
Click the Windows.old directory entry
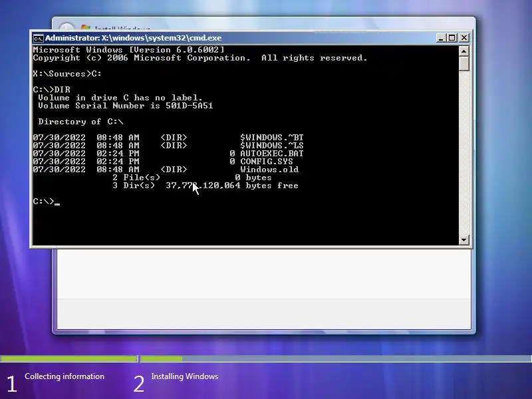tap(166, 170)
